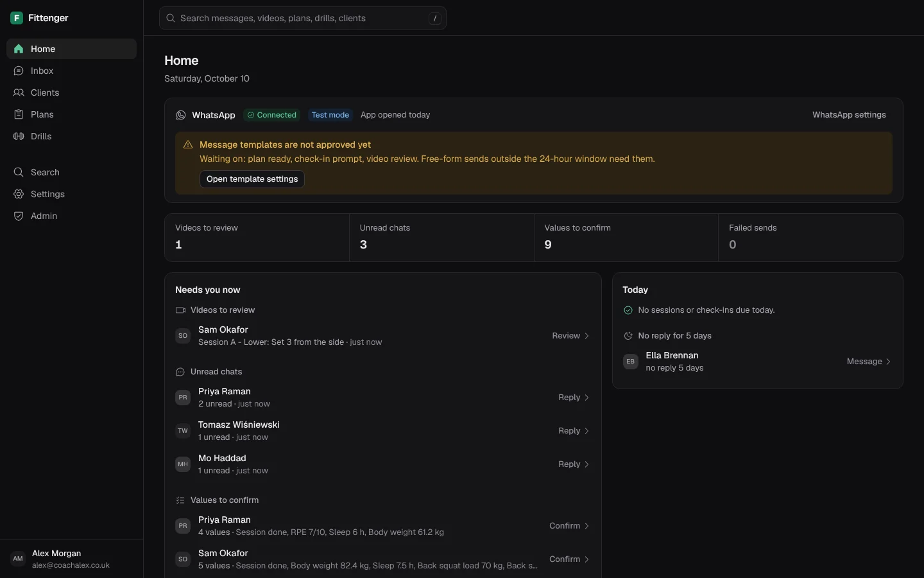924x578 pixels.
Task: Click the Drills dumbbell icon
Action: (x=19, y=136)
